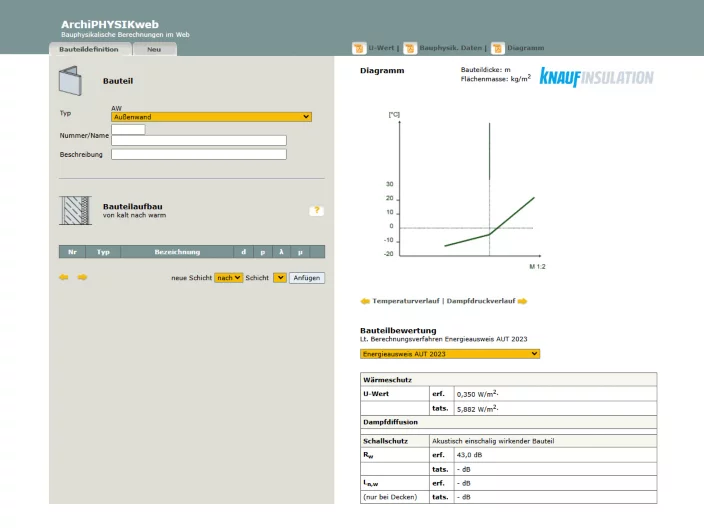Expand the Schicht number dropdown
704x528 pixels.
point(280,278)
